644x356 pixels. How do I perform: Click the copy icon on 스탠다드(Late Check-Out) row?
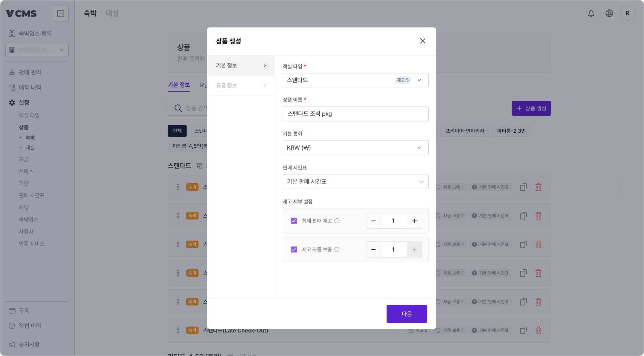[x=523, y=330]
